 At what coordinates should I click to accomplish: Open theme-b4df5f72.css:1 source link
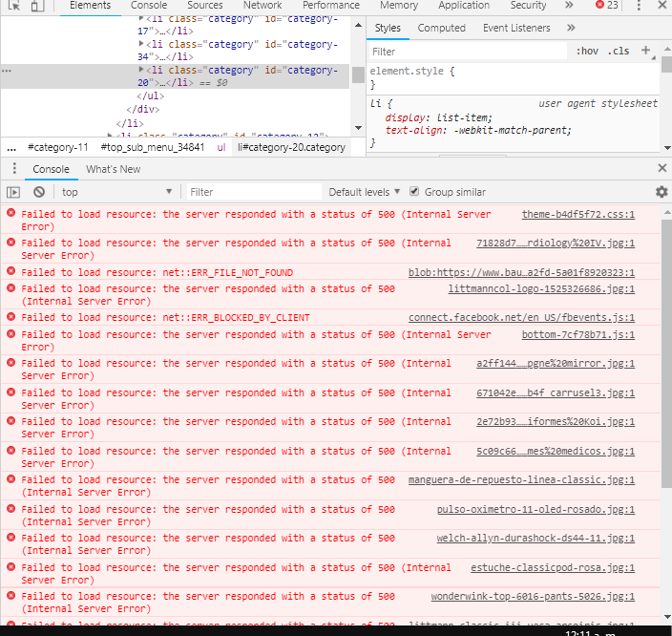pos(577,215)
